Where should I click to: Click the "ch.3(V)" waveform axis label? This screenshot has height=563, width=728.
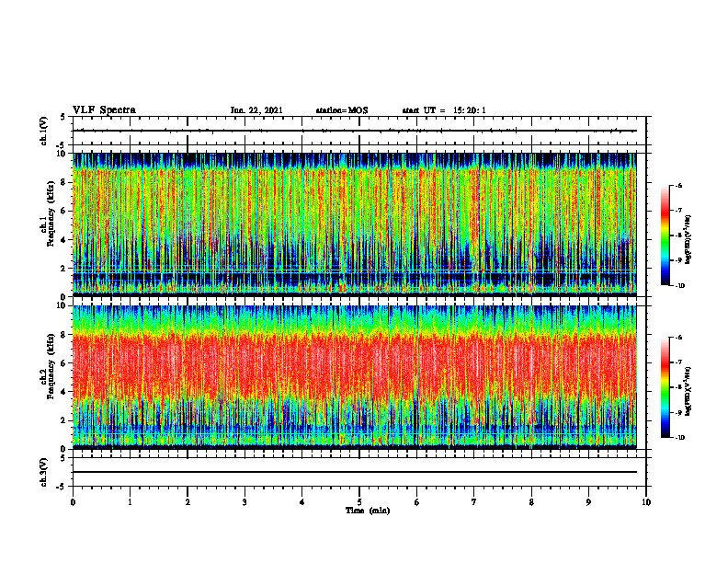click(x=44, y=472)
